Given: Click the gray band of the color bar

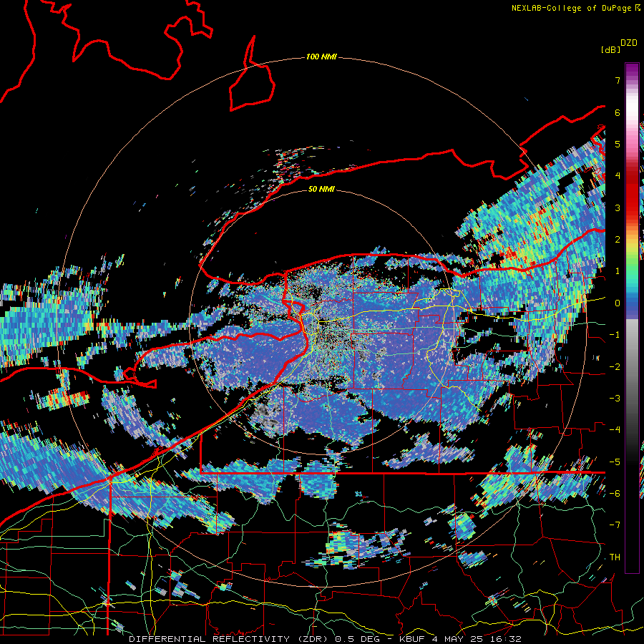Looking at the screenshot, I should click(x=632, y=361).
